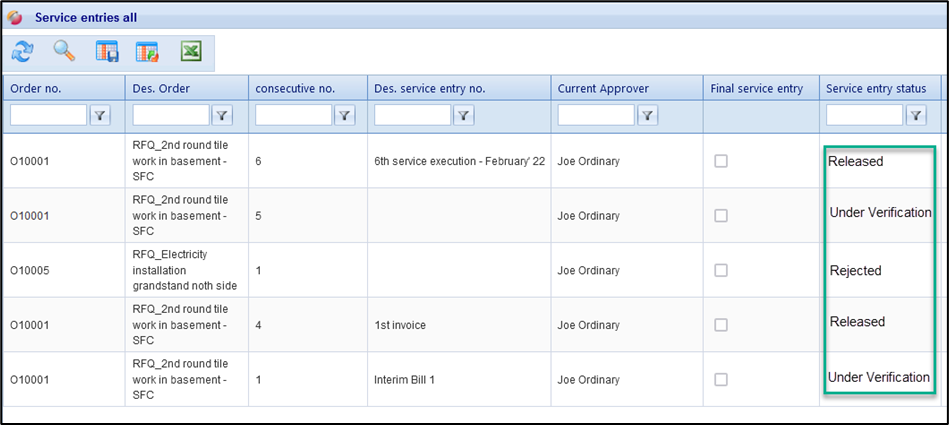
Task: Toggle Final service entry checkbox for Interim Bill 1
Action: click(720, 379)
